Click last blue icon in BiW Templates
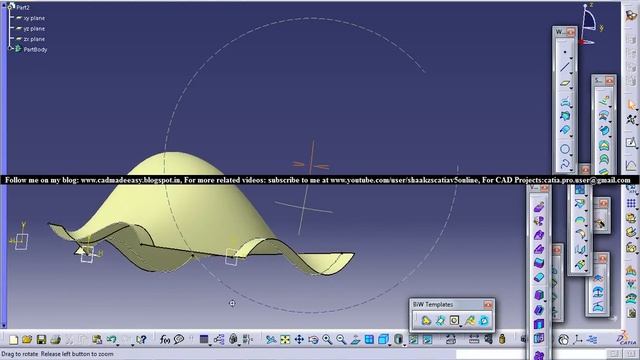Viewport: 640px width, 360px height. pyautogui.click(x=484, y=320)
